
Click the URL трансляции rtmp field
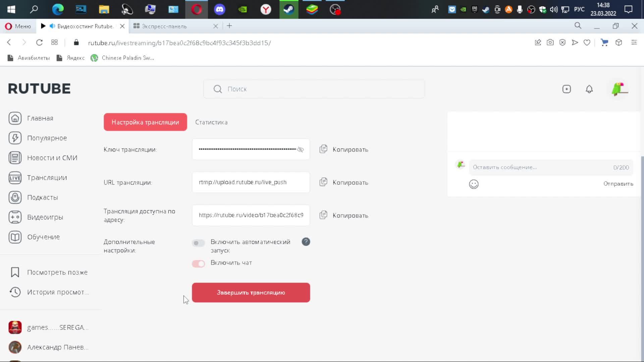click(251, 182)
